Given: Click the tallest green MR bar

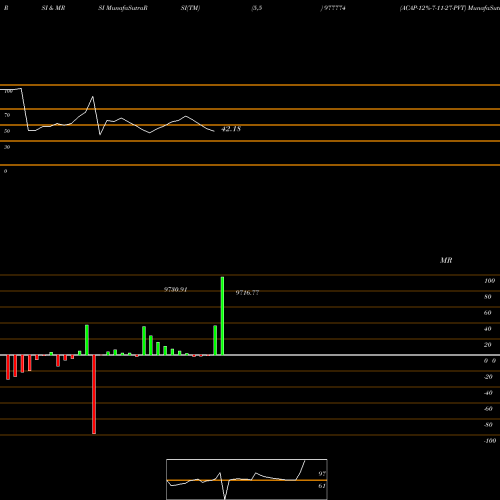Looking at the screenshot, I should [x=222, y=316].
